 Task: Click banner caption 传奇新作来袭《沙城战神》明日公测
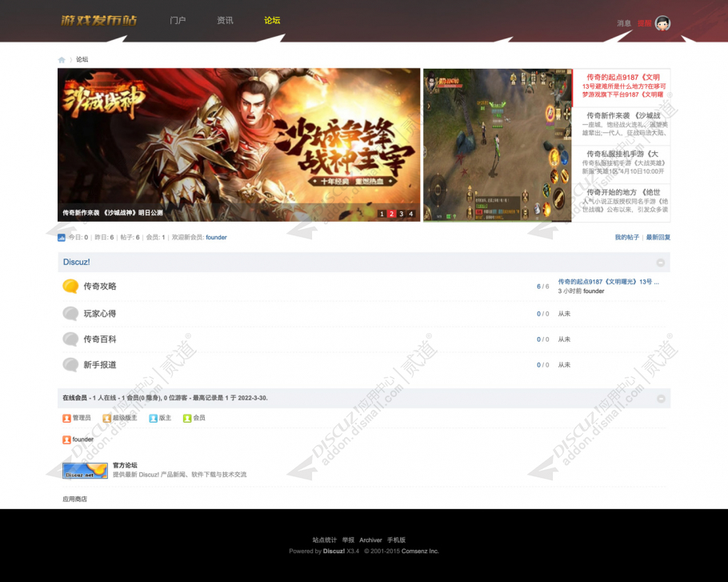(x=113, y=213)
